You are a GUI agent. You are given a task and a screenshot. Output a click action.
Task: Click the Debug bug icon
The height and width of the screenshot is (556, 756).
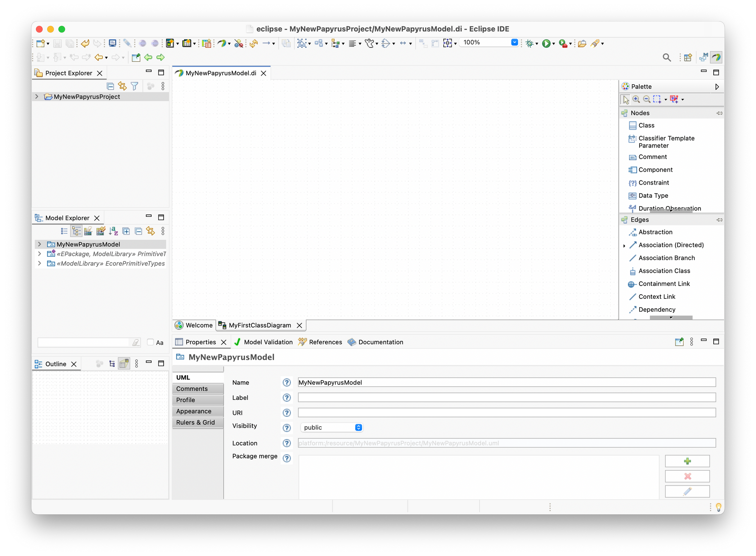pyautogui.click(x=530, y=43)
